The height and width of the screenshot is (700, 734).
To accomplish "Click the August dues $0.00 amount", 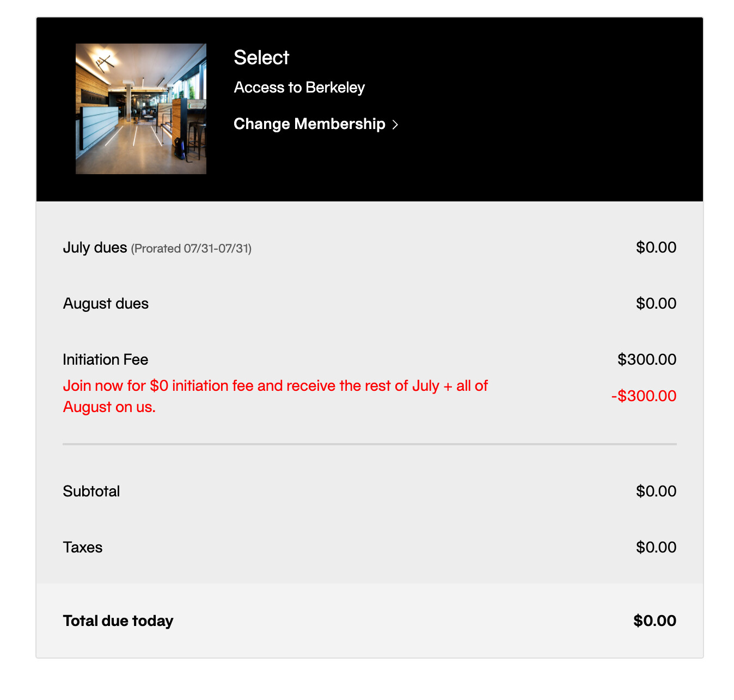I will (656, 304).
